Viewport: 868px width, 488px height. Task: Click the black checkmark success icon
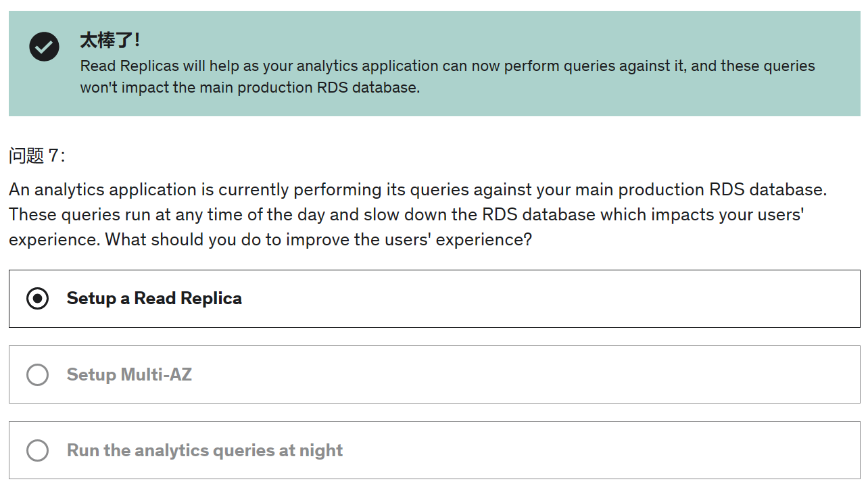tap(44, 47)
